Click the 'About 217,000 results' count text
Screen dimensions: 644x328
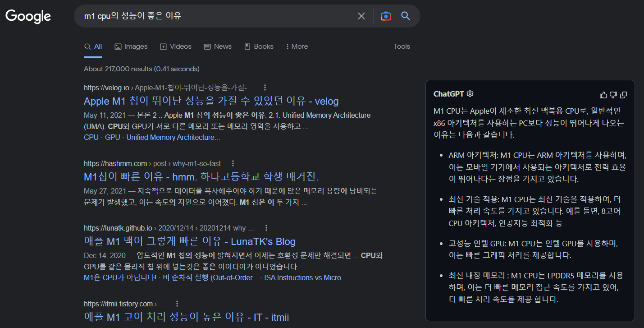(142, 69)
